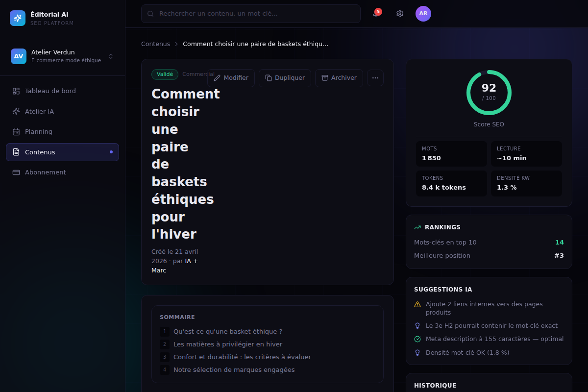Open settings via the gear icon
Screen dimensions: 588x392
pos(400,14)
